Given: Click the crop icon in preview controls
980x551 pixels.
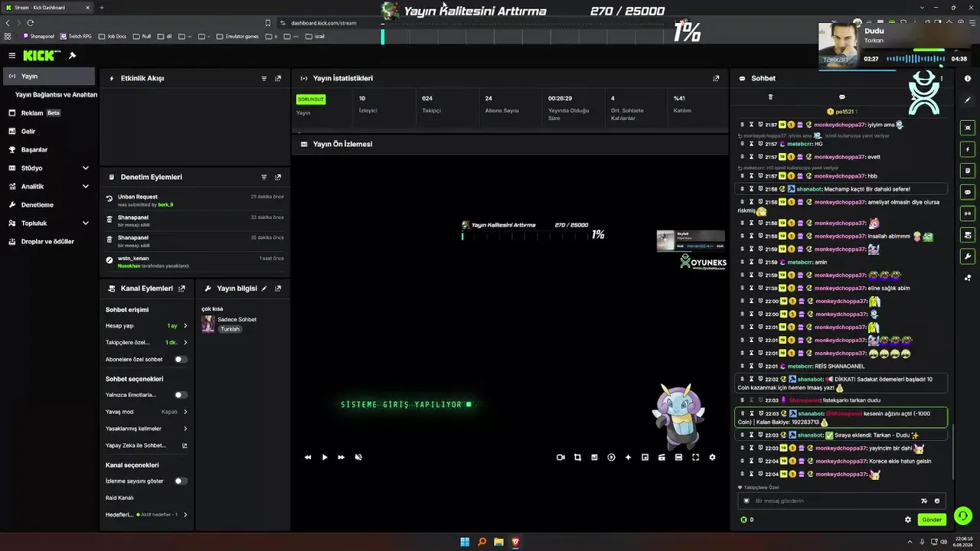Looking at the screenshot, I should (577, 457).
